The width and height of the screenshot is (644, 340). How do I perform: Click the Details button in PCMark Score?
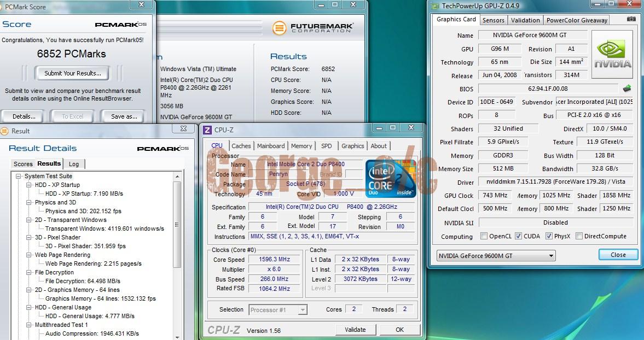click(24, 116)
